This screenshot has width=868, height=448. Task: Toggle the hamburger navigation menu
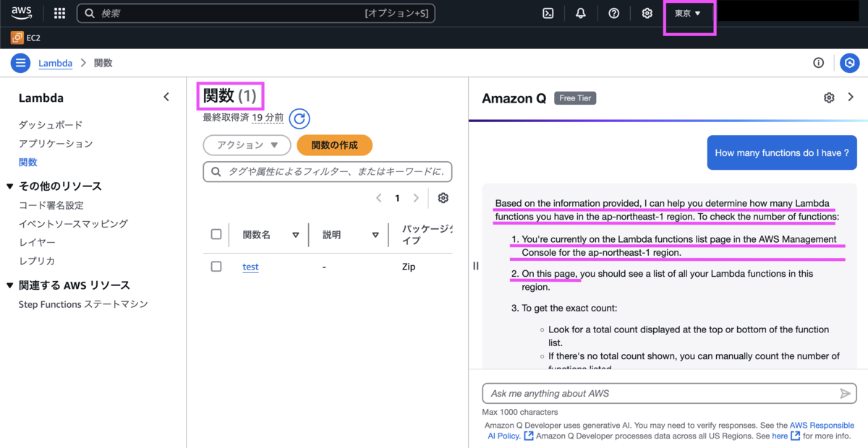(x=20, y=63)
